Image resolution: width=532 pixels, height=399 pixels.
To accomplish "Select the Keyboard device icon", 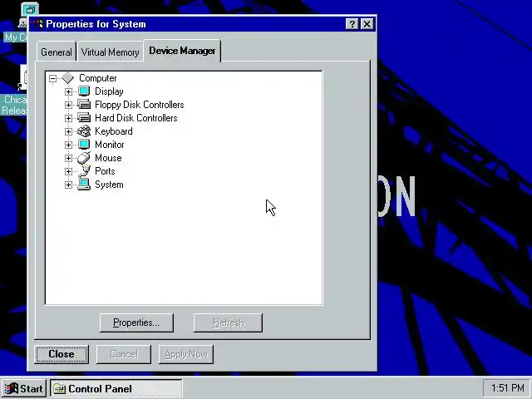I will [84, 131].
